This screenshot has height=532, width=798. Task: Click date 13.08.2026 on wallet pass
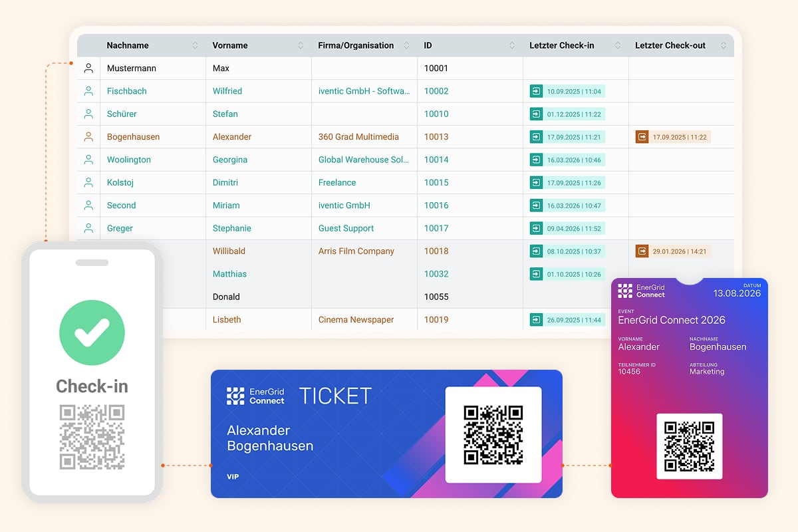click(x=737, y=293)
